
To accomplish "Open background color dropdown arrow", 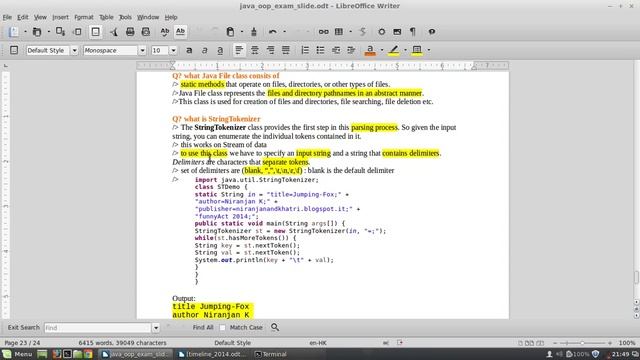I will click(429, 50).
